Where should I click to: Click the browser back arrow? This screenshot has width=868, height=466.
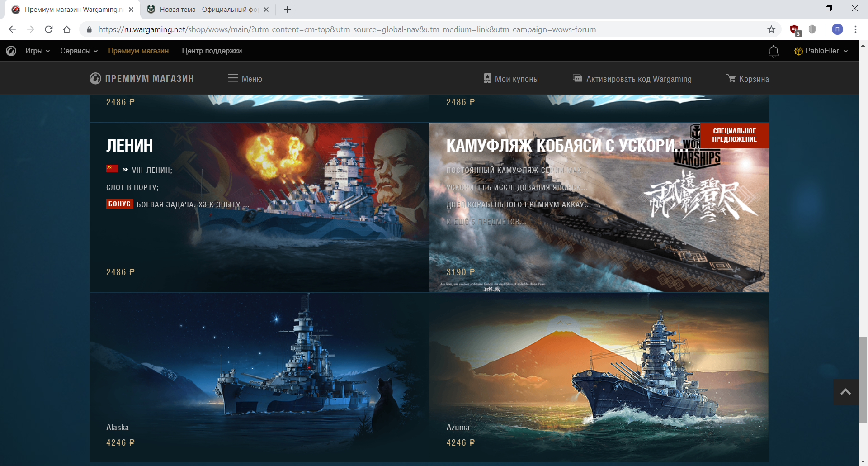12,29
